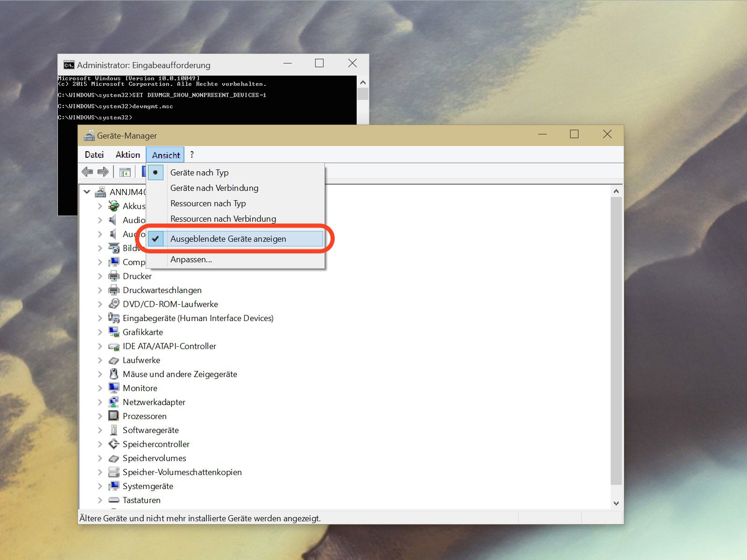
Task: Click the Softwaregeräte icon
Action: coord(113,430)
